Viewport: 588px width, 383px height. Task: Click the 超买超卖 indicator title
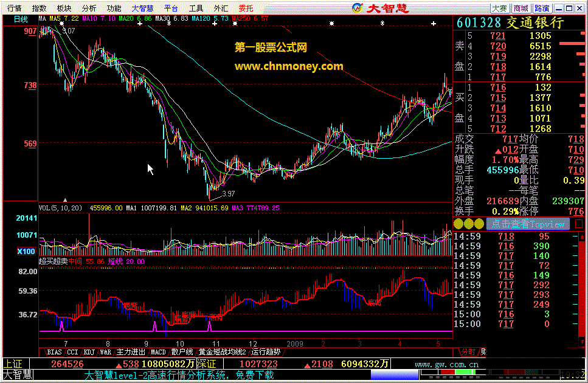54,261
